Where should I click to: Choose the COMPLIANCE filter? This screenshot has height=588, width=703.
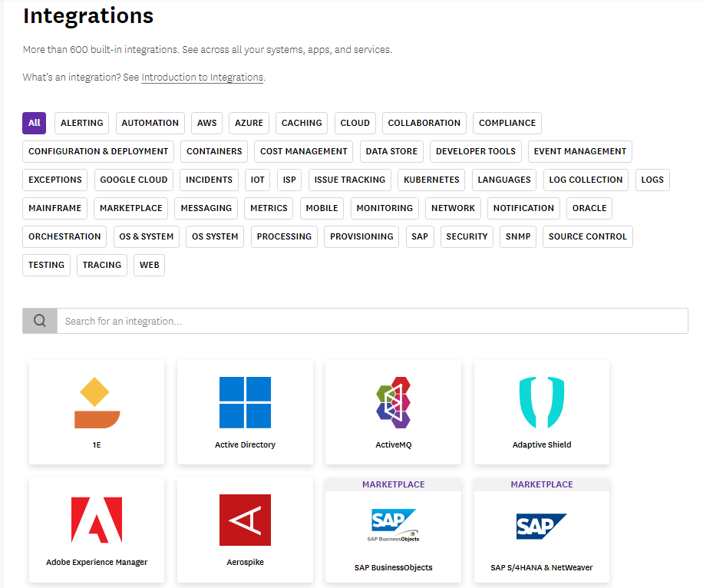coord(507,123)
